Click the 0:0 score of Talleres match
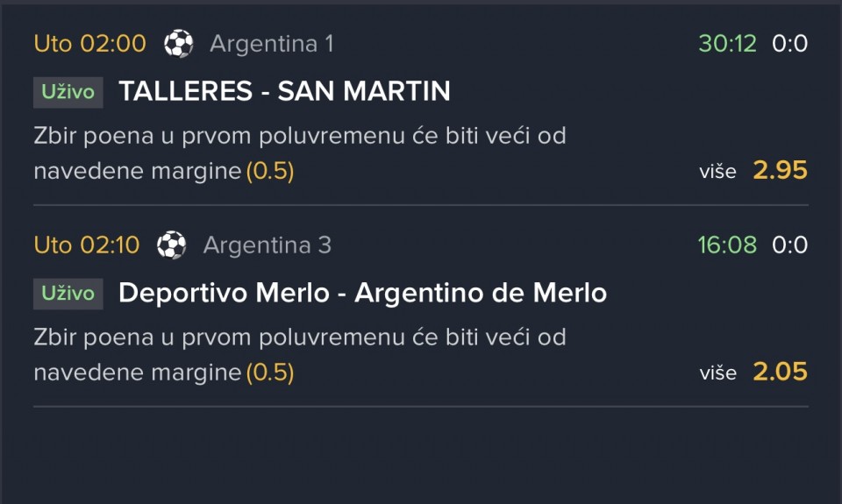The width and height of the screenshot is (842, 504). [790, 44]
